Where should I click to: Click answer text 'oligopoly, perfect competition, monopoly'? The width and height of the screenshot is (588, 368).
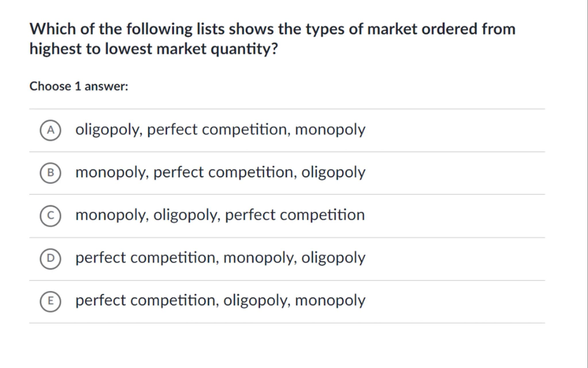click(x=220, y=130)
